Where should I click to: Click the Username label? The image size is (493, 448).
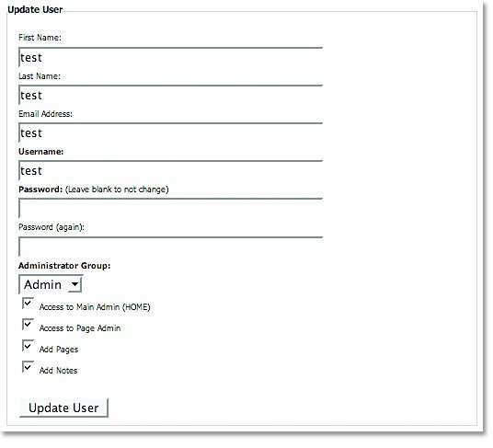(x=40, y=152)
